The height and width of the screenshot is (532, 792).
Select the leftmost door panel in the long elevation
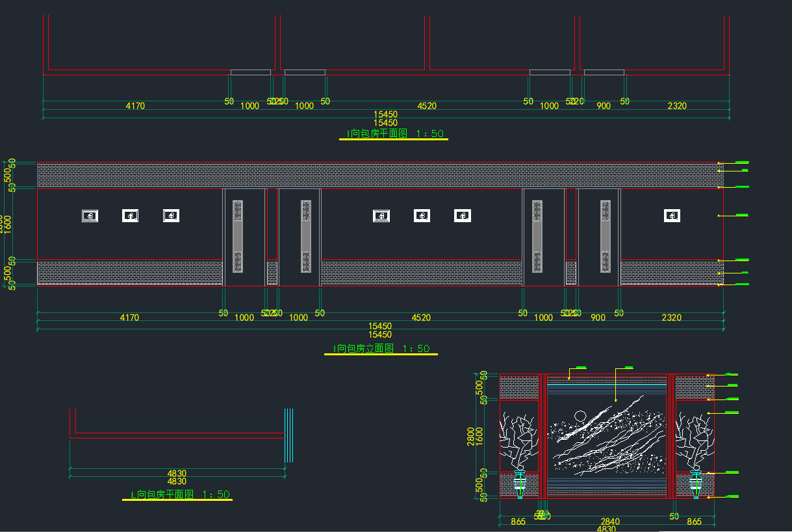pos(244,237)
